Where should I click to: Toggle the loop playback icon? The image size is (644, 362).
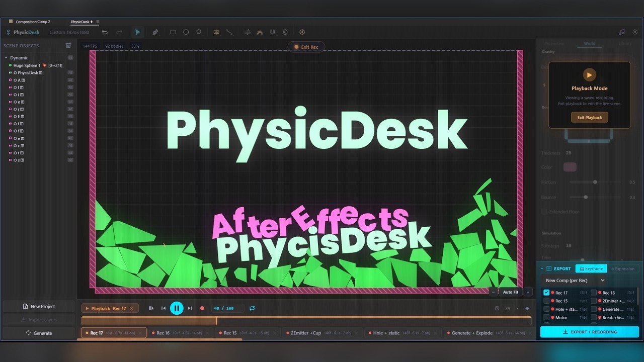pos(252,308)
